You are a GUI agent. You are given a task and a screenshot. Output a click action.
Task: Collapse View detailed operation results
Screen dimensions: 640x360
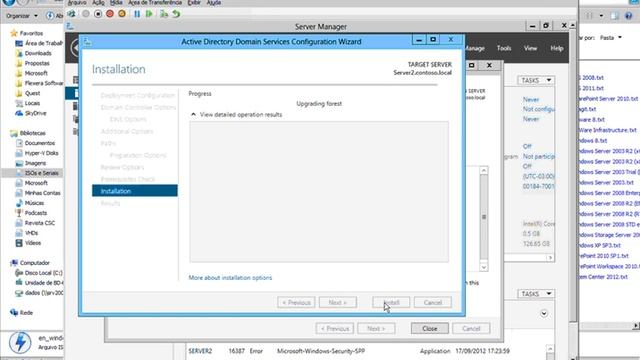pos(193,115)
